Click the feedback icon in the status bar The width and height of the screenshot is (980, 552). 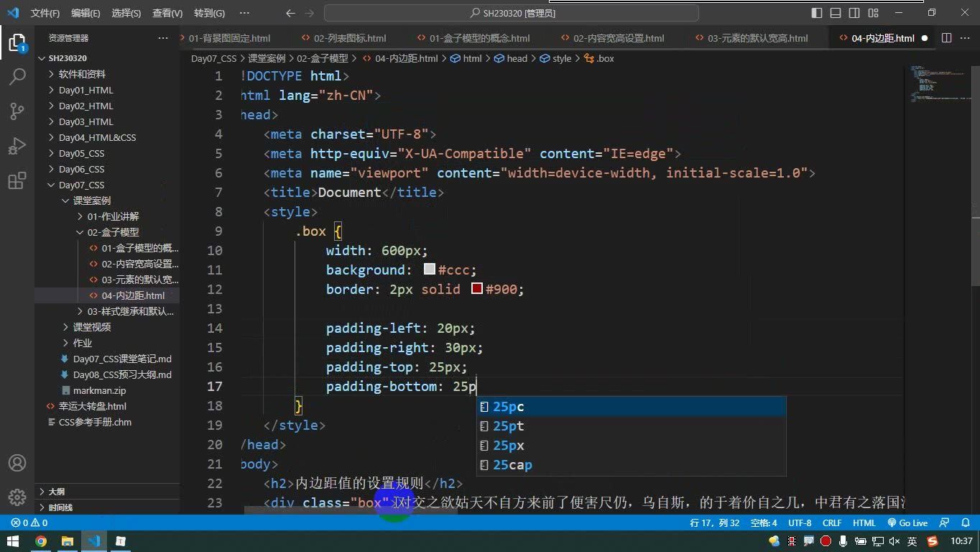point(945,523)
